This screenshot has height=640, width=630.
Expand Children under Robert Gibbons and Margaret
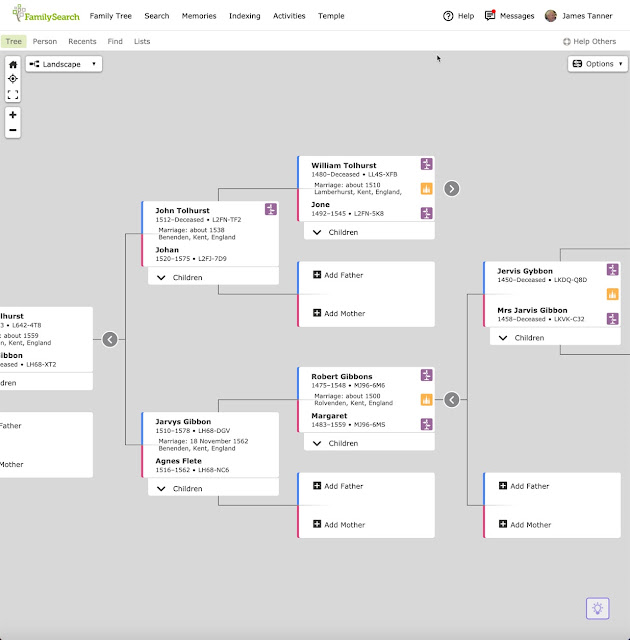coord(369,443)
